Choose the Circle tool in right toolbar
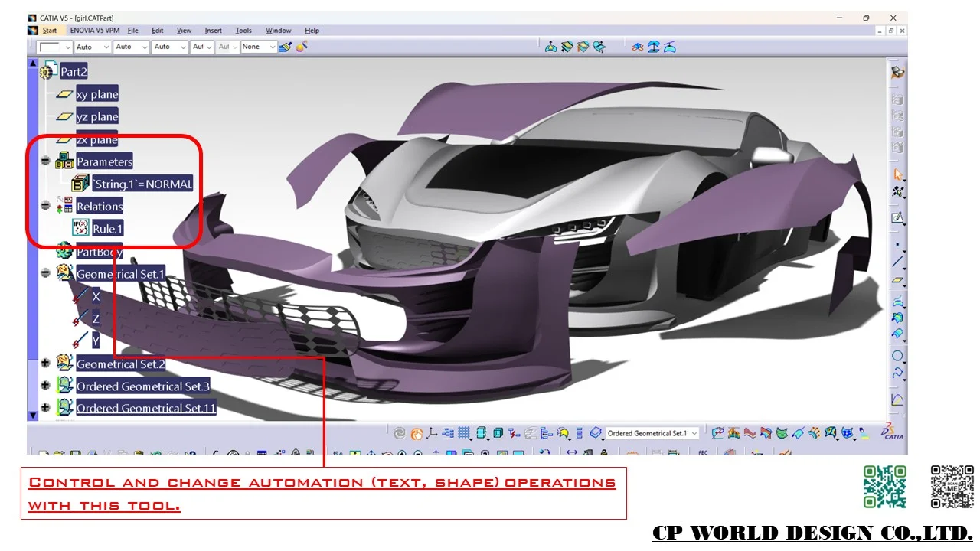980x551 pixels. (x=897, y=356)
